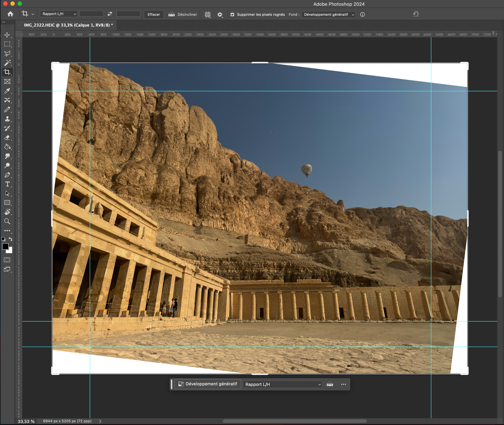Select the Path Selection tool
The width and height of the screenshot is (504, 425).
coord(7,193)
